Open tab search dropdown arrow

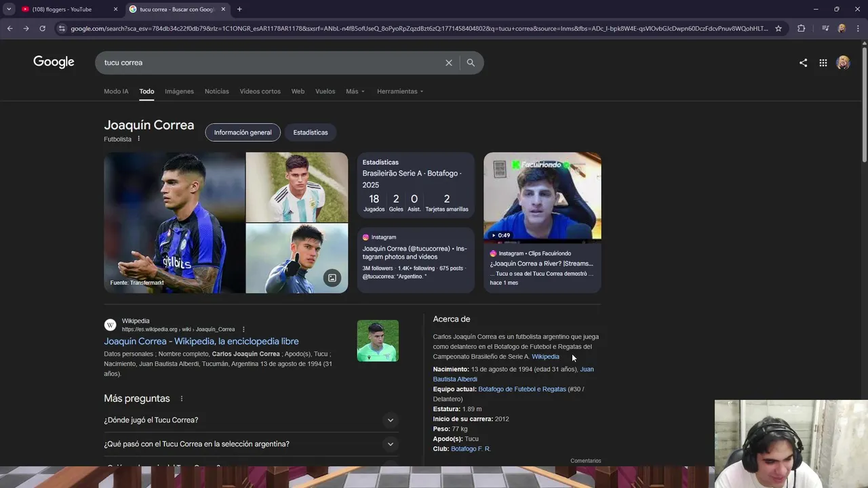point(9,9)
